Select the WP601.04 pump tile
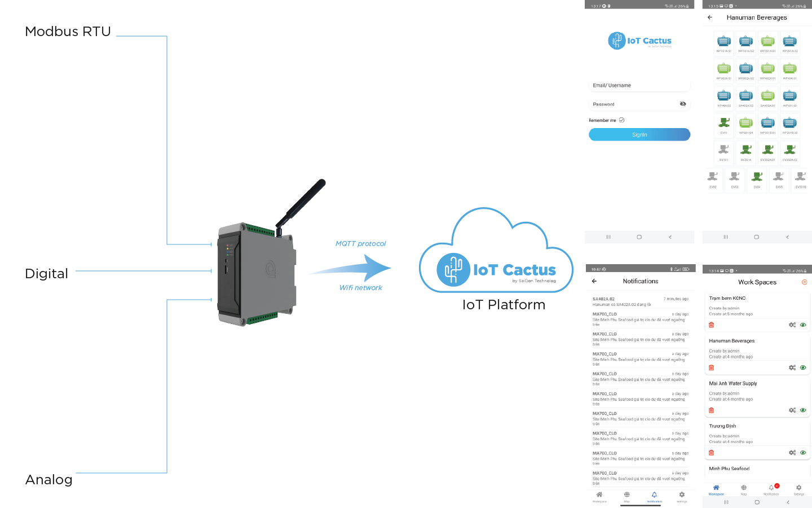Screen dimensions: 812x508 pos(745,125)
